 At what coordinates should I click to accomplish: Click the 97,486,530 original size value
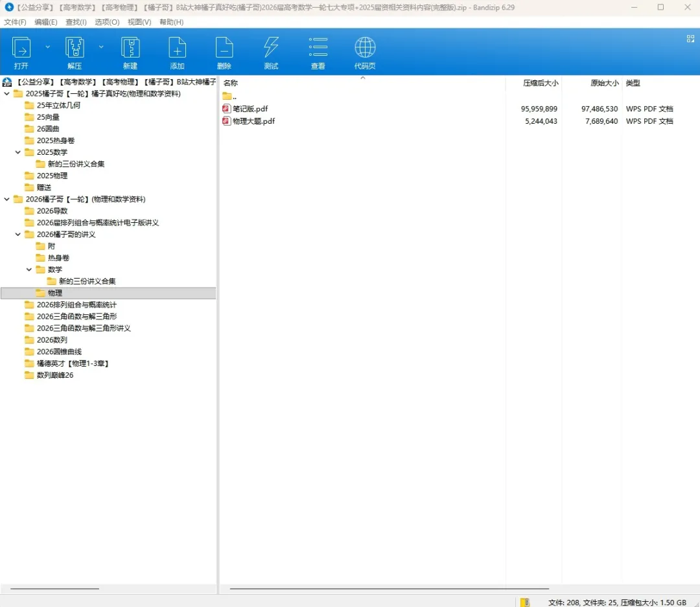600,109
